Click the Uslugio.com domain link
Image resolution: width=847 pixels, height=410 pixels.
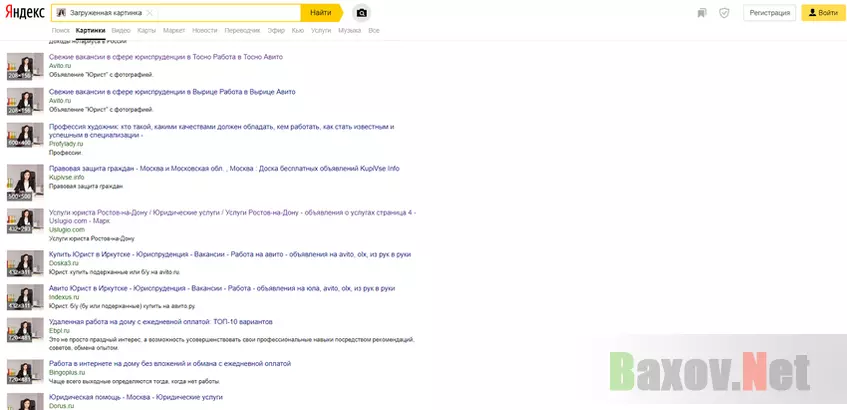click(x=67, y=230)
